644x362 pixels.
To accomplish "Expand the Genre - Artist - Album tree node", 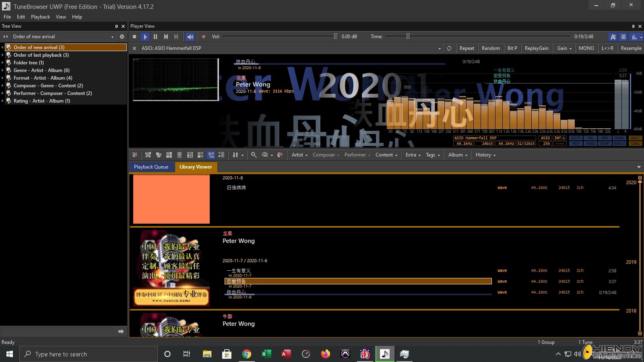I will [3, 70].
